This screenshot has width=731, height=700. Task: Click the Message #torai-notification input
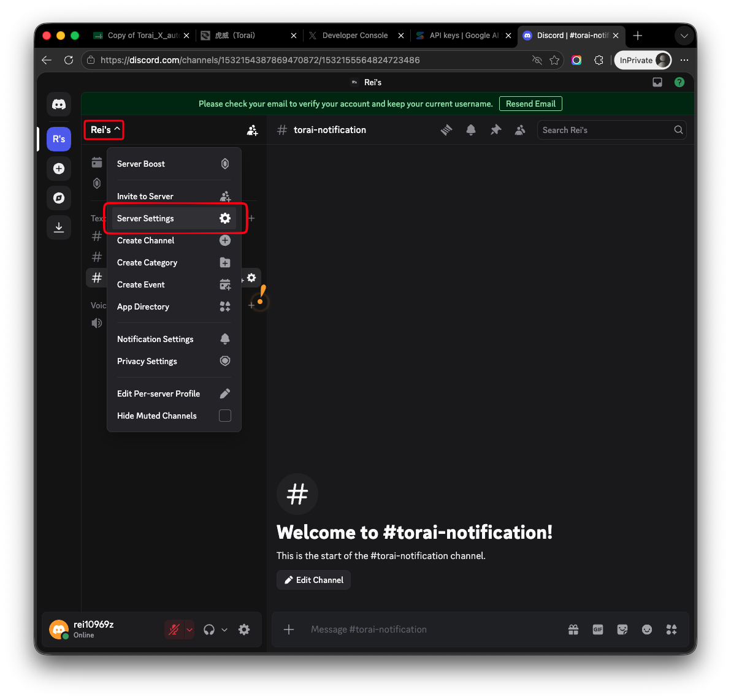434,630
